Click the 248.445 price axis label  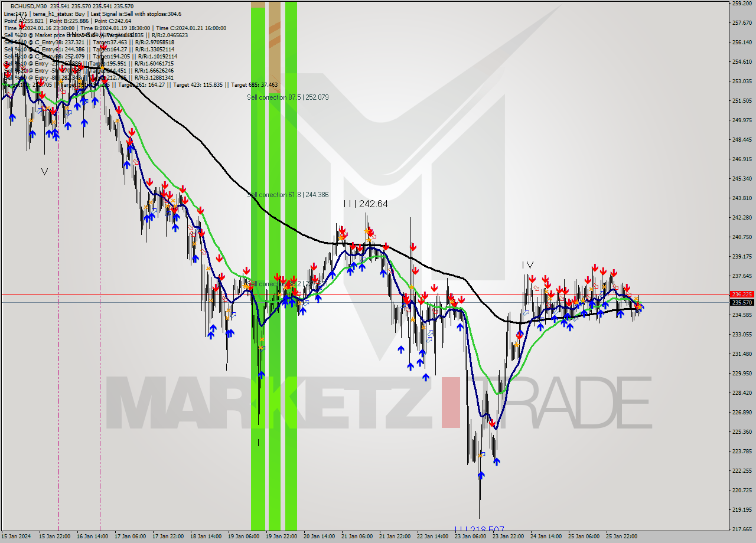(x=742, y=140)
